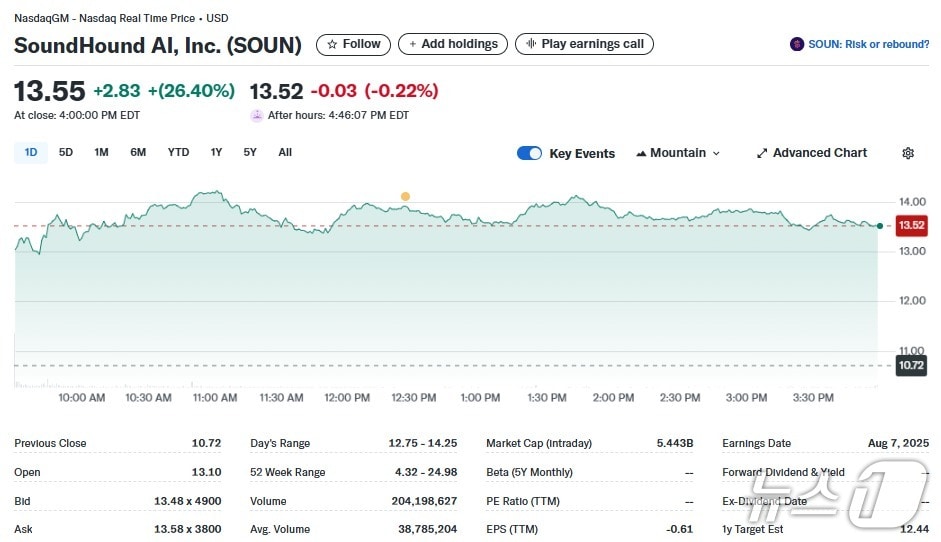Click the plus icon in Add holdings
This screenshot has width=941, height=542.
tap(413, 44)
